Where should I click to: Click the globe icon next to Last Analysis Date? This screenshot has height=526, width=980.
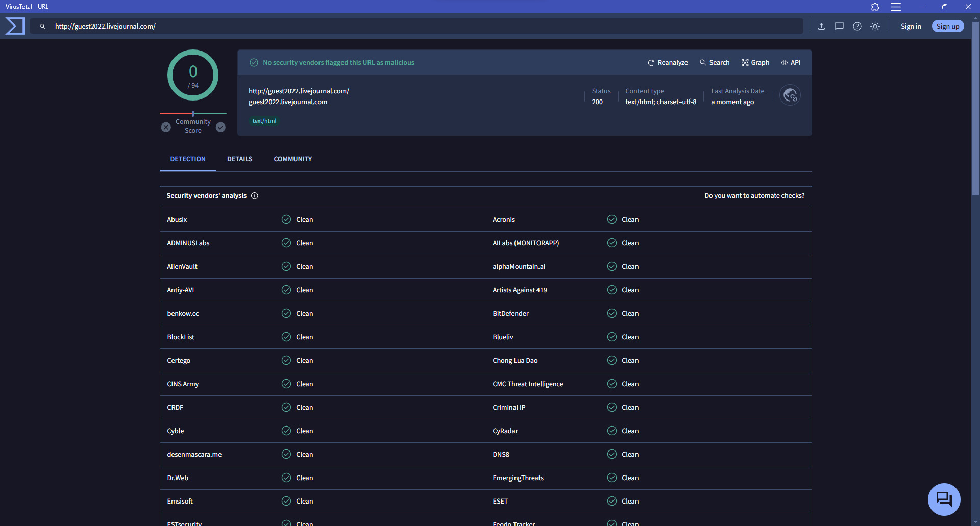(x=790, y=95)
